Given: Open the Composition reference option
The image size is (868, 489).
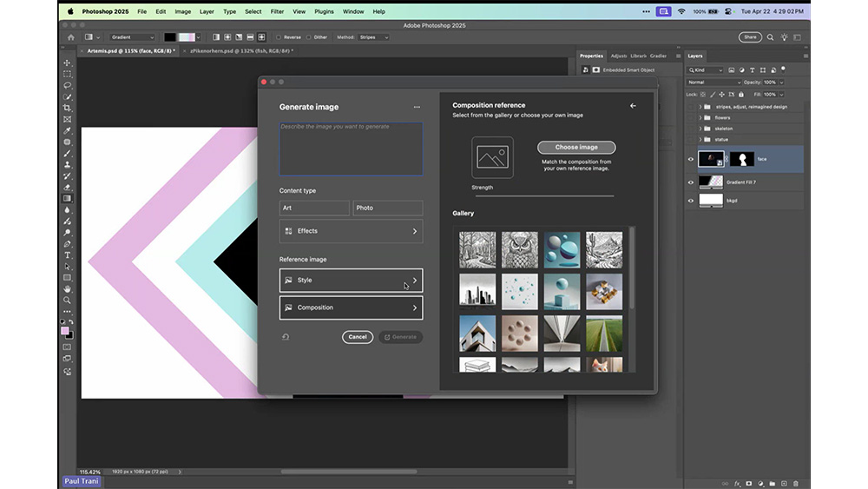Looking at the screenshot, I should [351, 308].
